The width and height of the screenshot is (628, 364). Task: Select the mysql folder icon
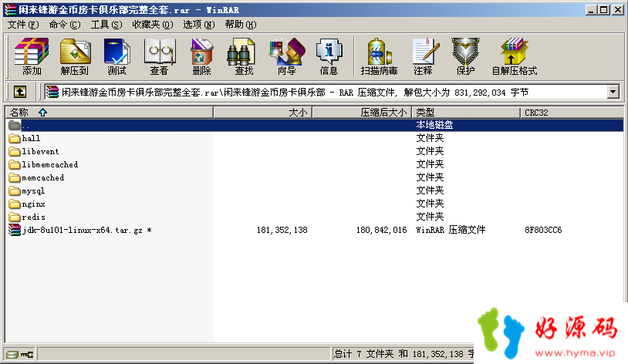pos(15,191)
